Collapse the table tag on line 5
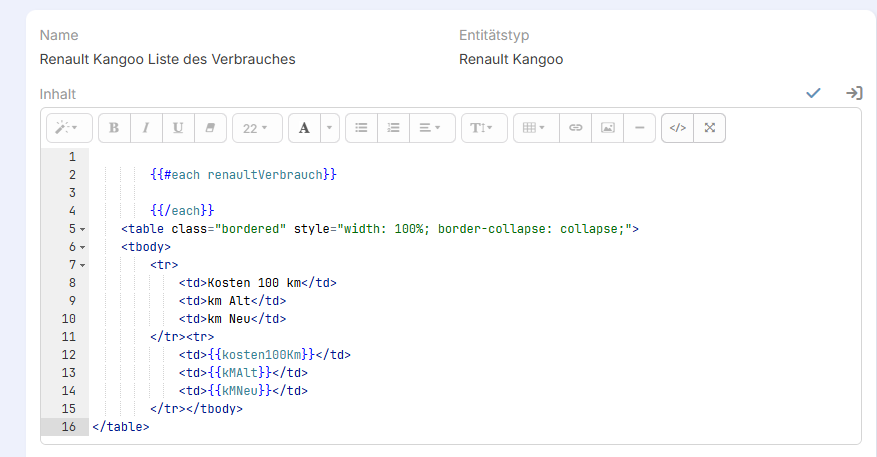The width and height of the screenshot is (877, 457). 82,229
